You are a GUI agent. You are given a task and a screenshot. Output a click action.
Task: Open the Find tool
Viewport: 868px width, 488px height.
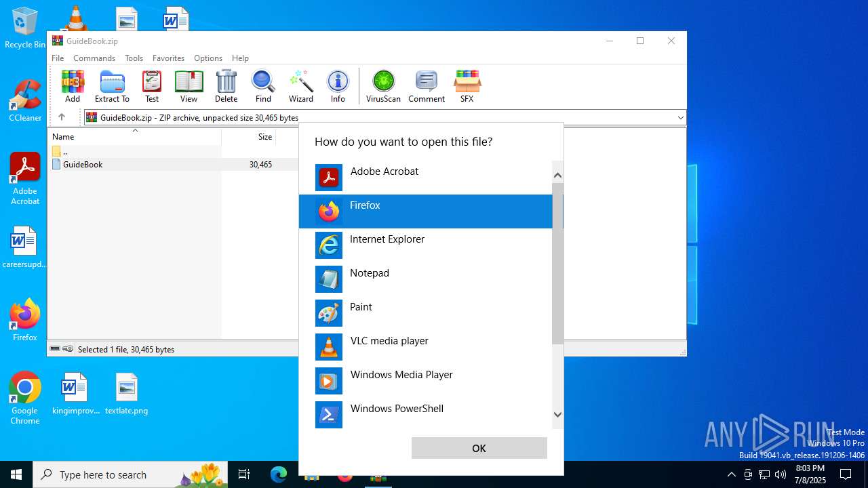point(263,86)
